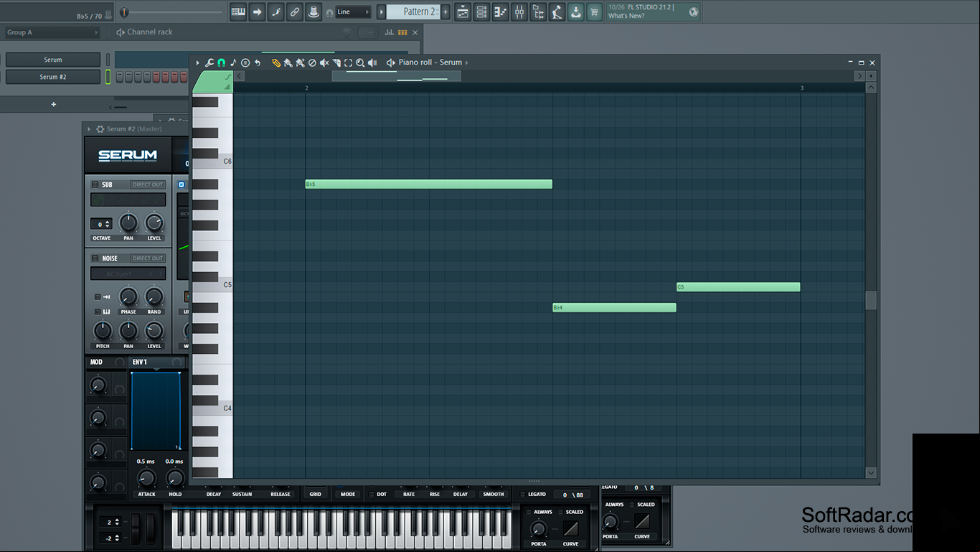Click the NOISE DIRECT OUT button

pyautogui.click(x=148, y=258)
